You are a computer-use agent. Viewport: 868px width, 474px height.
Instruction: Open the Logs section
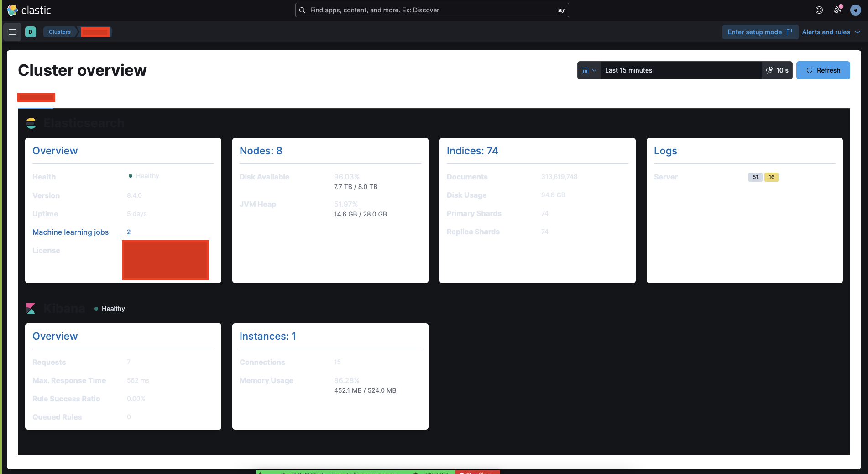pyautogui.click(x=665, y=151)
